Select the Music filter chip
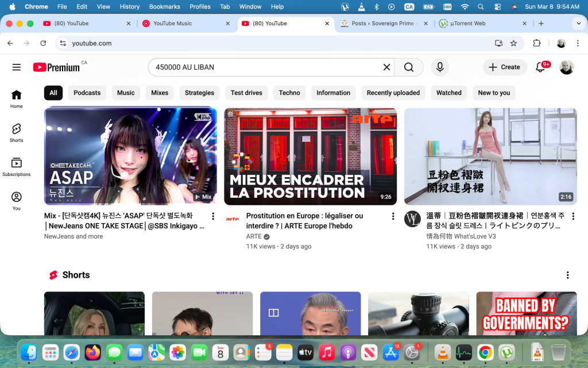Image resolution: width=588 pixels, height=368 pixels. point(126,93)
